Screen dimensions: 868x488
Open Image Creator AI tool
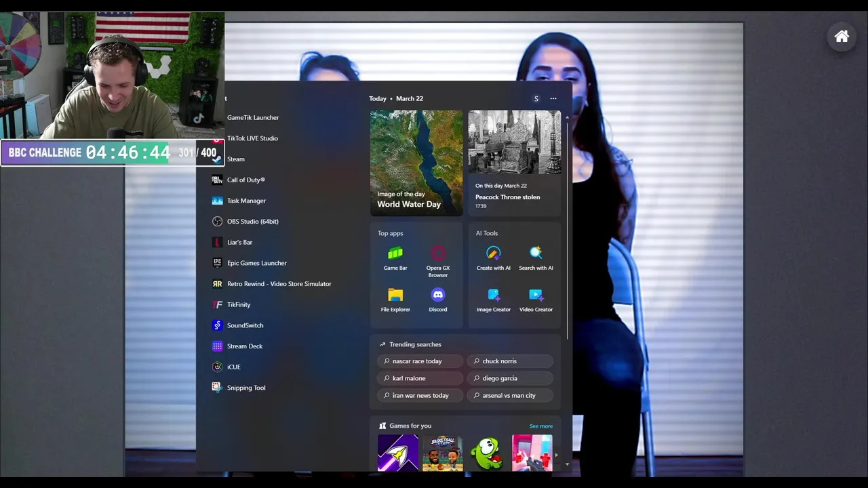point(494,300)
